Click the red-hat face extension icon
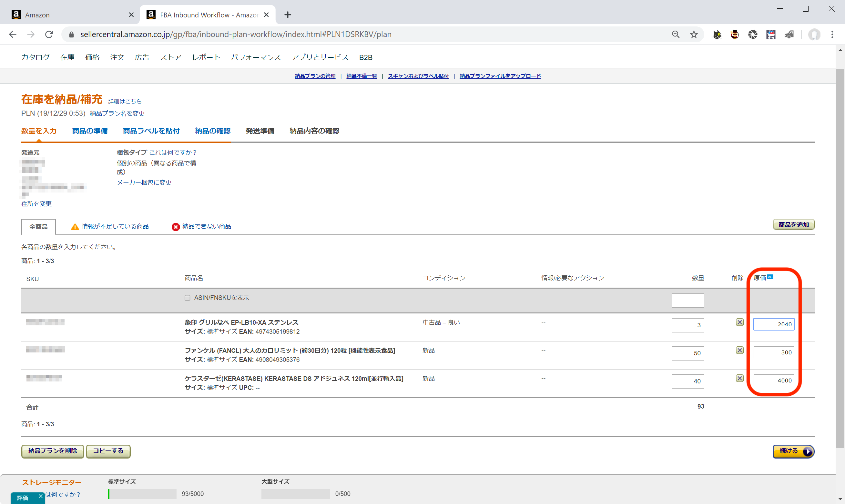The width and height of the screenshot is (845, 504). click(735, 34)
